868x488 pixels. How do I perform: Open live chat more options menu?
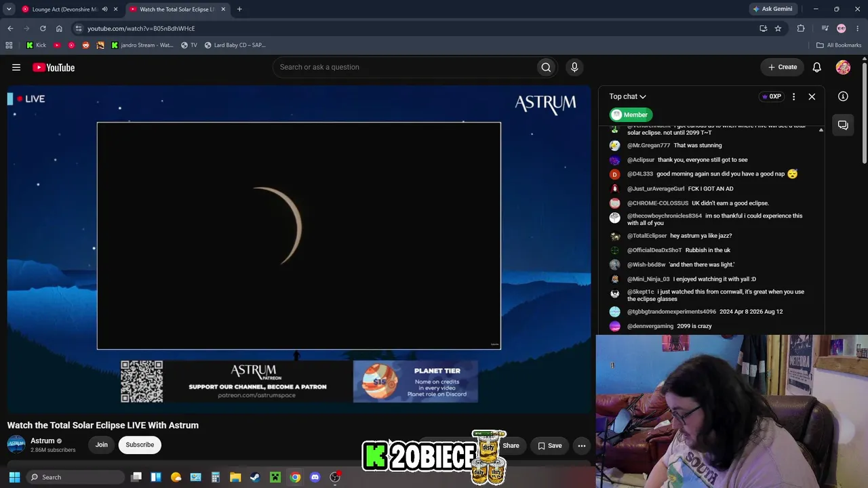(794, 96)
